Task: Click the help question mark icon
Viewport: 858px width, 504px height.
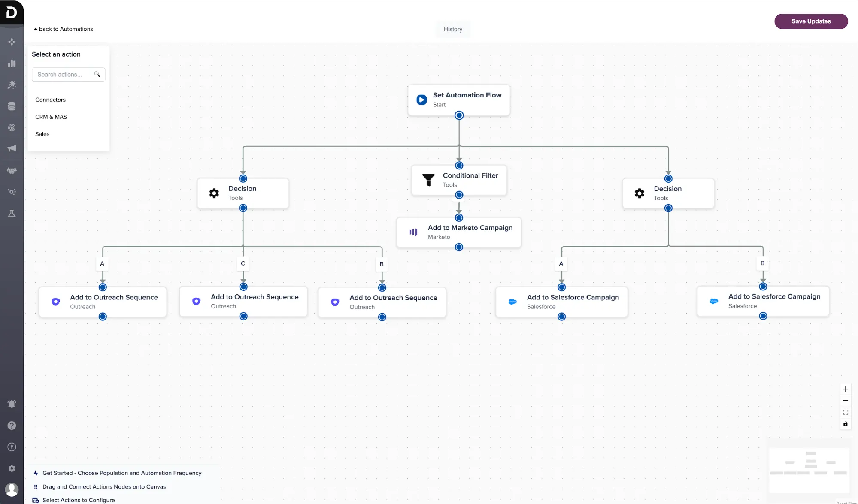Action: tap(12, 426)
